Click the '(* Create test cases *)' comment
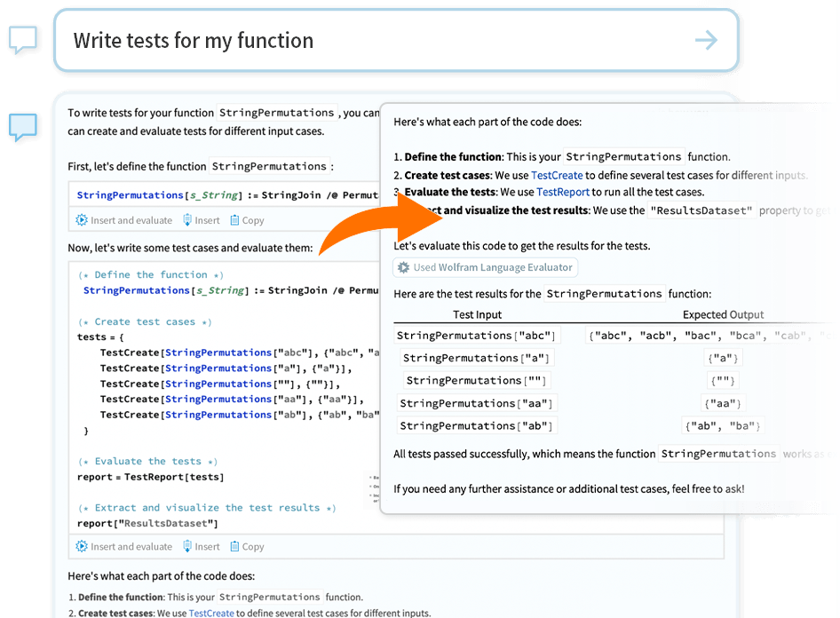This screenshot has width=840, height=618. [145, 321]
